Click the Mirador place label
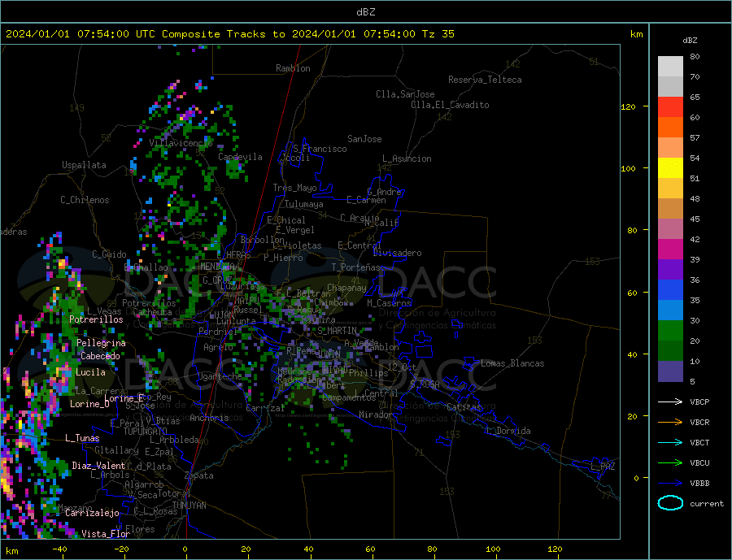The height and width of the screenshot is (560, 732). pos(376,415)
